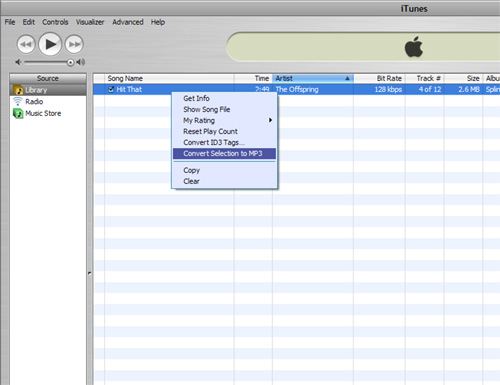Choose Convert ID3 Tags
The width and height of the screenshot is (500, 385).
(224, 142)
